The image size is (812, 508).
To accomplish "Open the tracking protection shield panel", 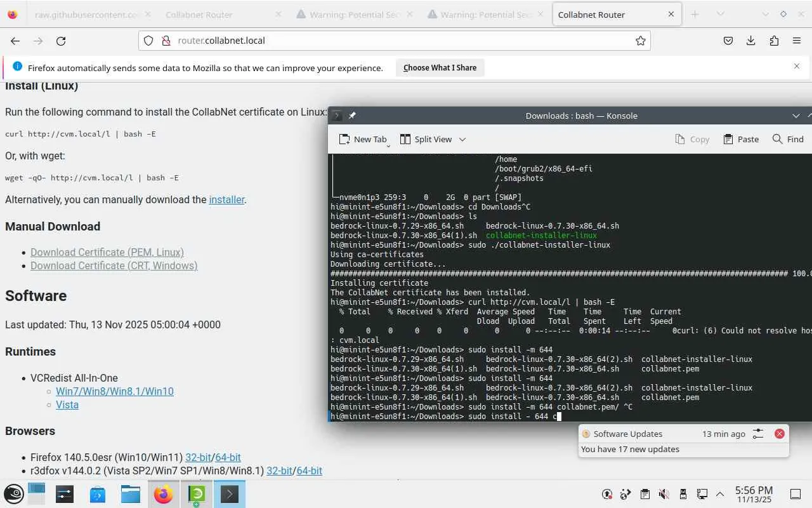I will (148, 41).
